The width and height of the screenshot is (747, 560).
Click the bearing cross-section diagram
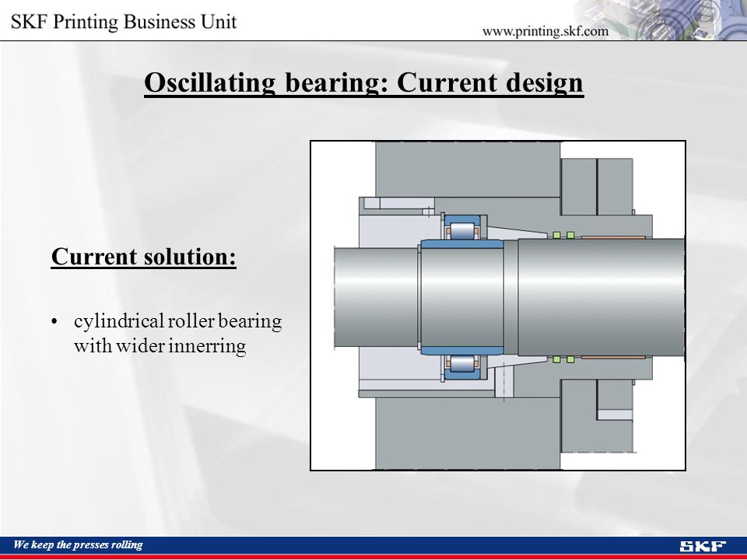[x=498, y=306]
